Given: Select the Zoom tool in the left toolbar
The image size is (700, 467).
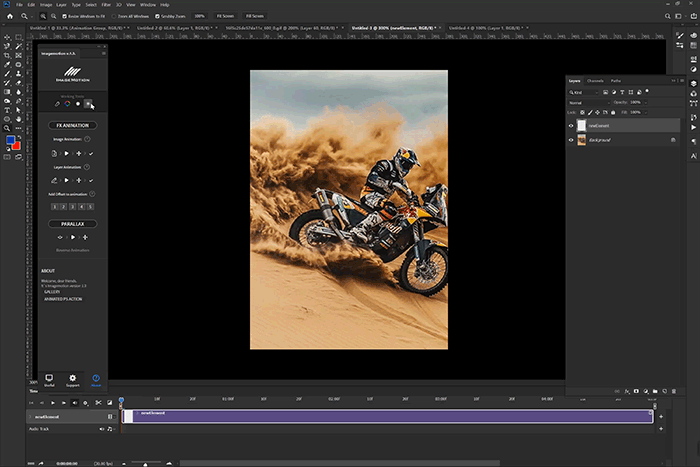Looking at the screenshot, I should (7, 128).
